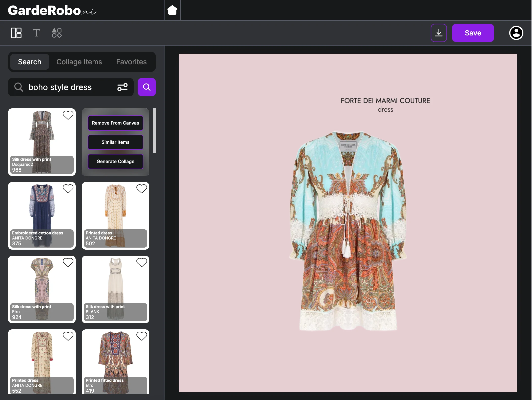Switch to the Search tab
Viewport: 532px width, 400px height.
coord(30,62)
